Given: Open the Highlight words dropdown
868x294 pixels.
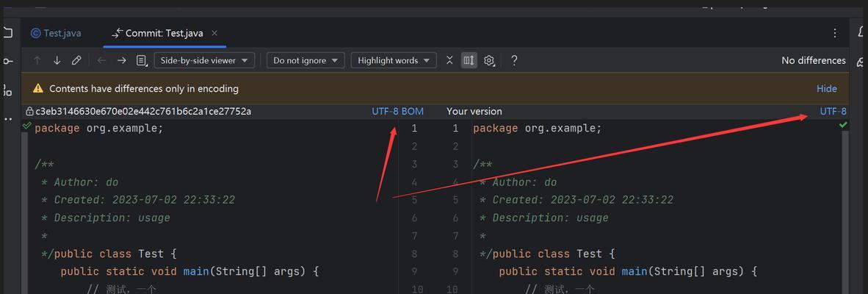Looking at the screenshot, I should coord(394,60).
